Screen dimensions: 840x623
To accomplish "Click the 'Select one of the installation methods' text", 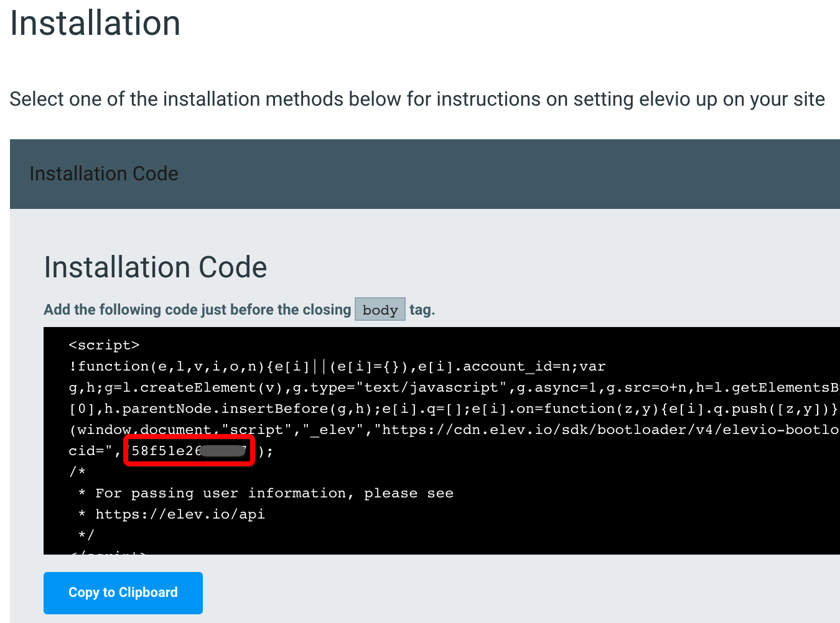I will 418,99.
